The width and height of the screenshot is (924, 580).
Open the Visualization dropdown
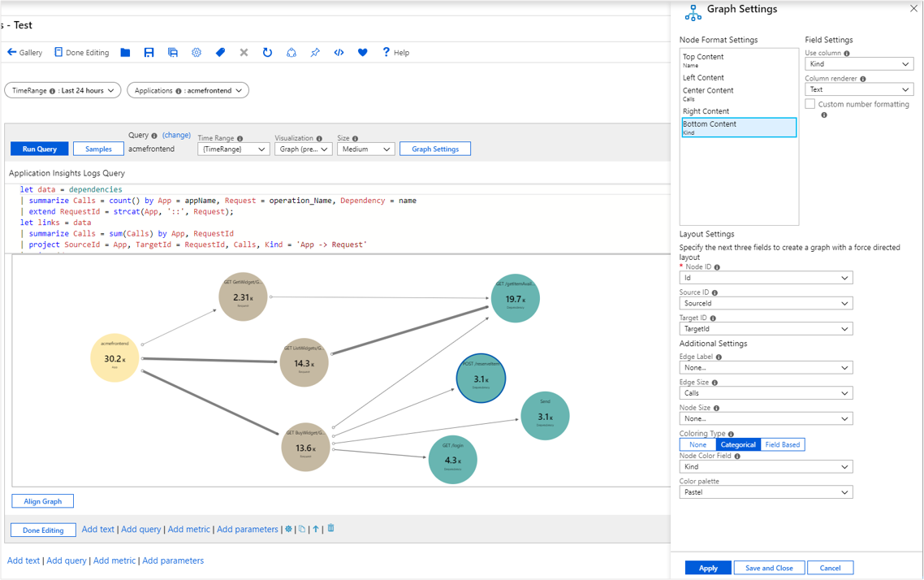tap(303, 149)
